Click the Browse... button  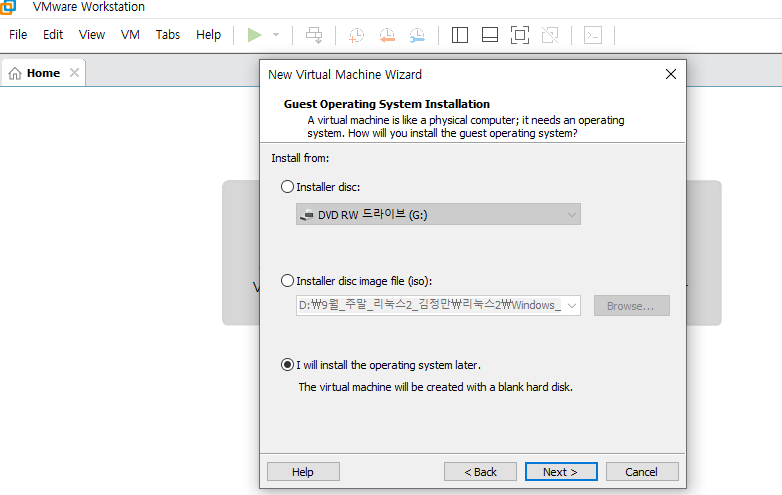click(x=631, y=306)
